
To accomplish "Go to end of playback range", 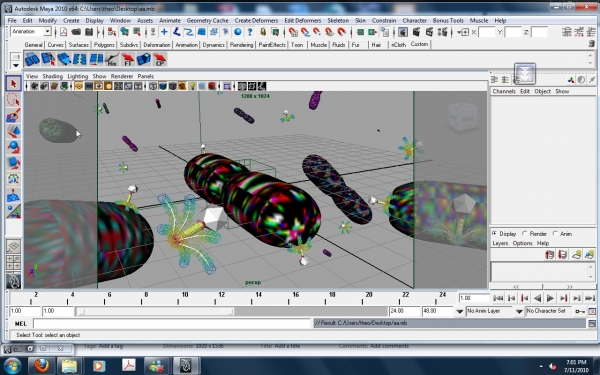I will tap(590, 298).
